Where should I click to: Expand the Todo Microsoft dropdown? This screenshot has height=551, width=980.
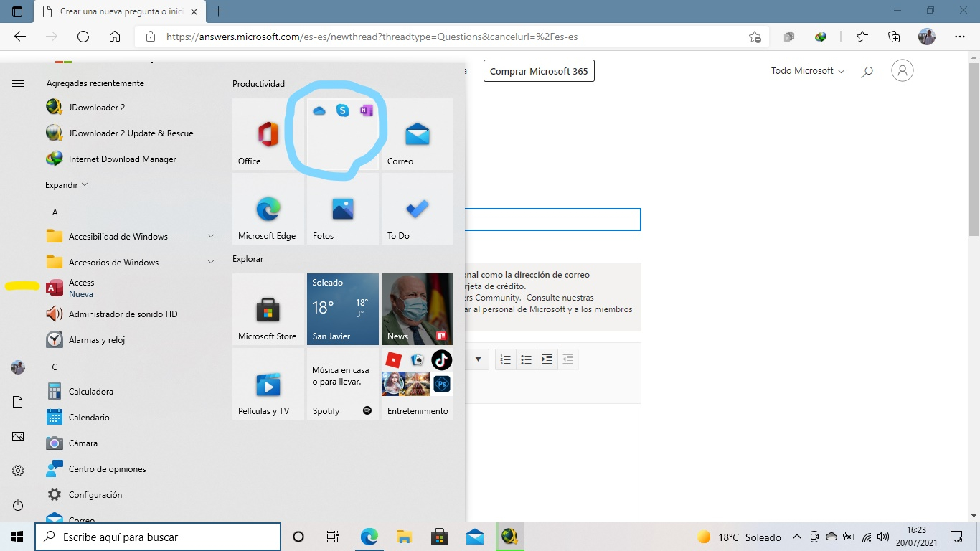click(x=807, y=71)
